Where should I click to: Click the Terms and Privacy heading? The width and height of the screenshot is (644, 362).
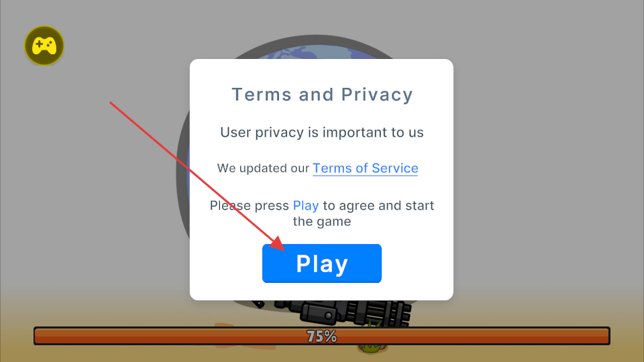click(x=322, y=95)
